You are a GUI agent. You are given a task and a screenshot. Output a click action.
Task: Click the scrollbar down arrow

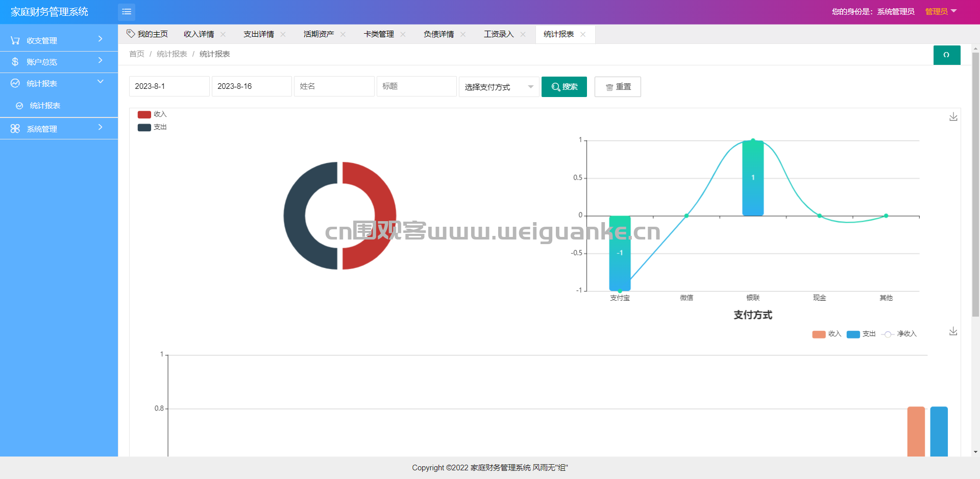pos(975,452)
